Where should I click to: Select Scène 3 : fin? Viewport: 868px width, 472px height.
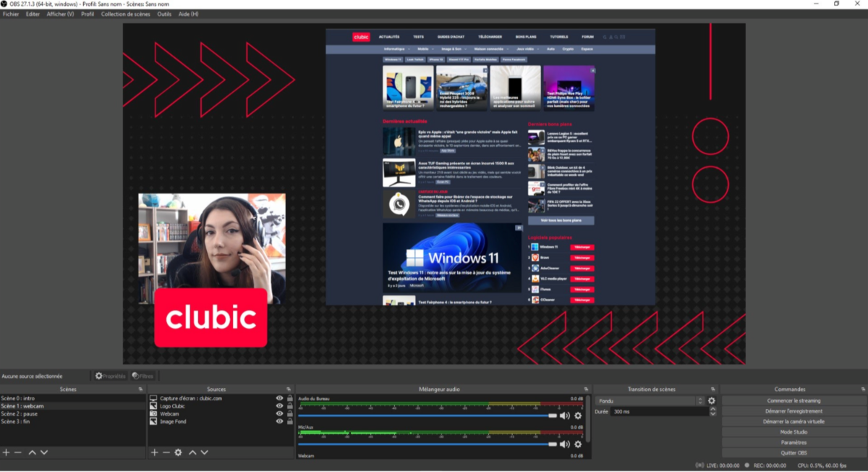(x=72, y=421)
